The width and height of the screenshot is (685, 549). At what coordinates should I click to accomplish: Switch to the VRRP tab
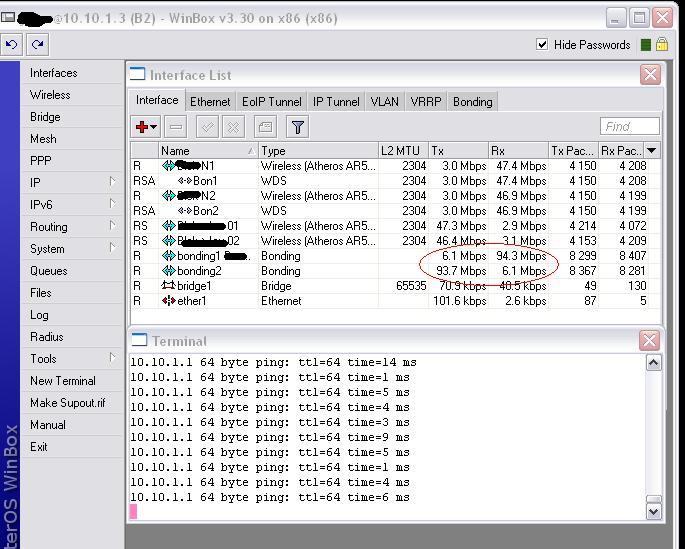[x=426, y=102]
